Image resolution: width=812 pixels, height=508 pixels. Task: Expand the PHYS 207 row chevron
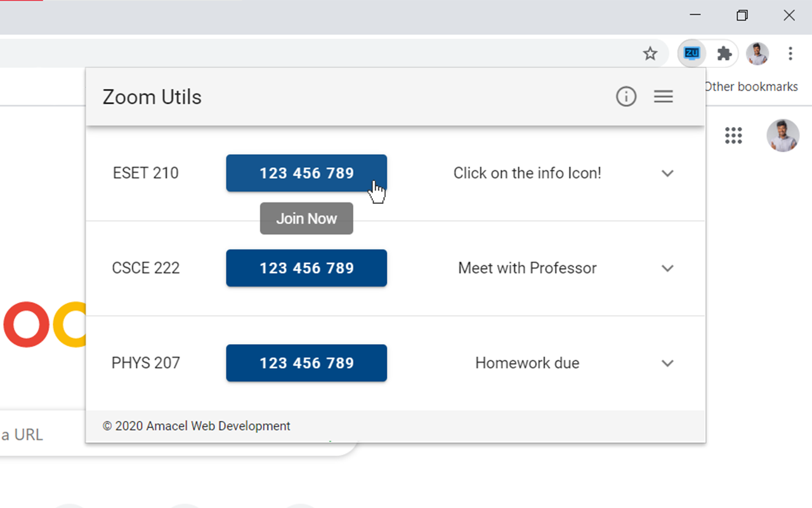click(667, 363)
